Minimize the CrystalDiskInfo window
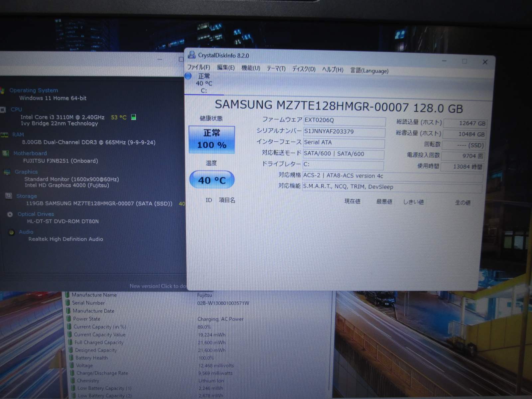The image size is (532, 399). click(x=444, y=61)
